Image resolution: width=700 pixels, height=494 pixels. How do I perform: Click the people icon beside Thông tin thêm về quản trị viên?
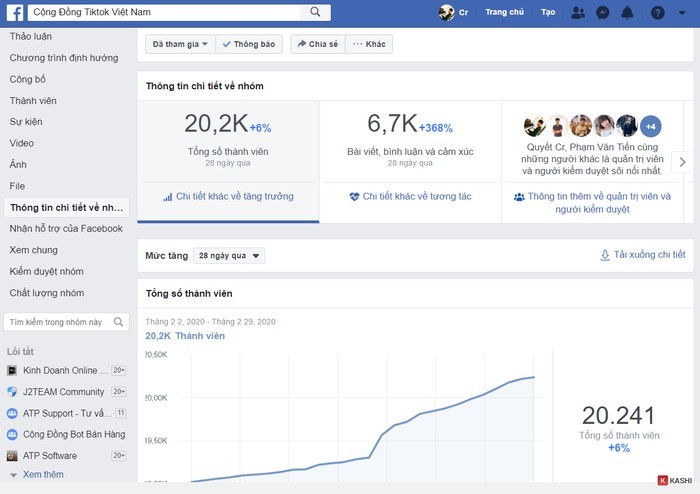pos(519,197)
